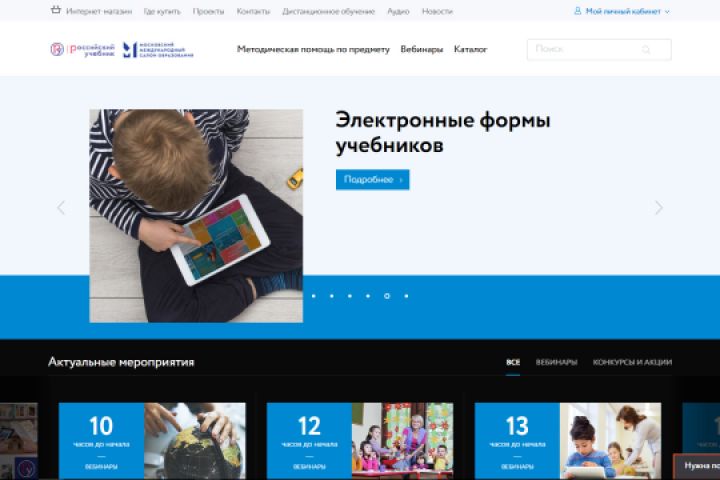
Task: Select the sixth carousel dot
Action: [x=406, y=296]
